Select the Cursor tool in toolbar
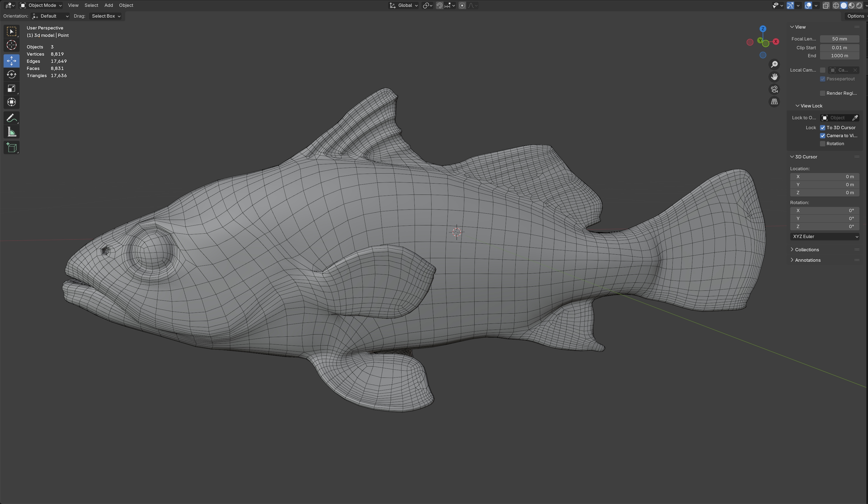868x504 pixels. tap(11, 45)
